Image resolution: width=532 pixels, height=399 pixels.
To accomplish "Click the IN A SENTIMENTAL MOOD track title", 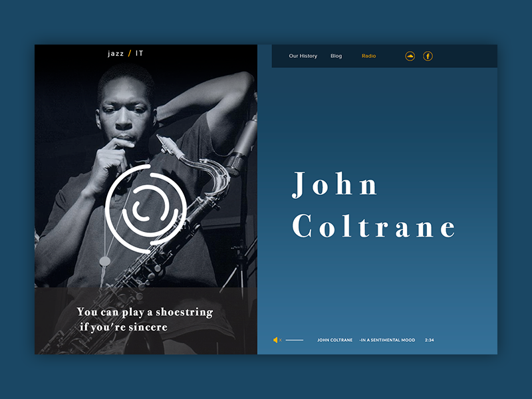I will [x=388, y=340].
